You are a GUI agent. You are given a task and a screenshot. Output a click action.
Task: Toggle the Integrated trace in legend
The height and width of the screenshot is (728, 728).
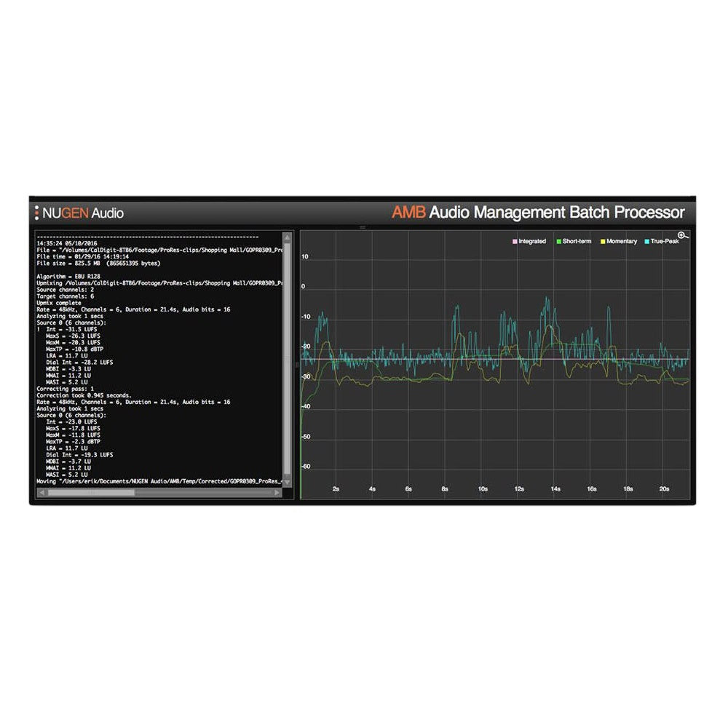pos(529,242)
